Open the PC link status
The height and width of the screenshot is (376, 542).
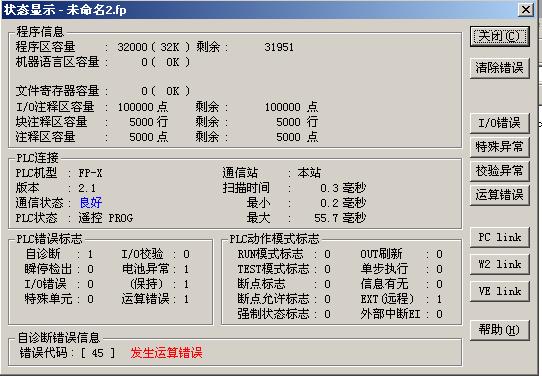[x=499, y=237]
